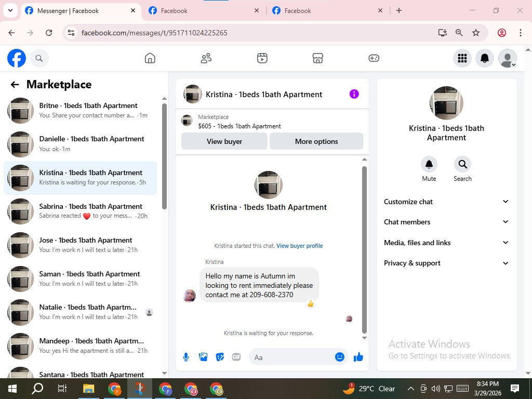Send a thumbs-up like
Image resolution: width=532 pixels, height=399 pixels.
tap(358, 357)
